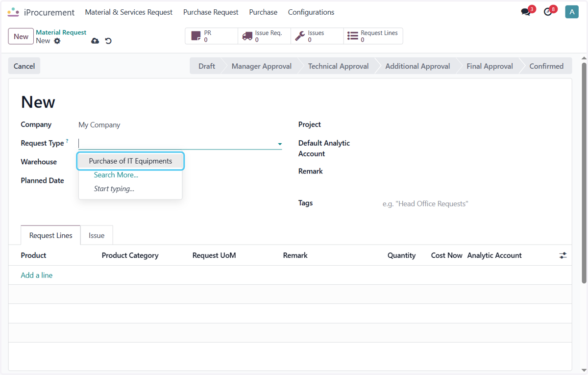The image size is (588, 375).
Task: Expand the Request Type dropdown arrow
Action: coord(280,144)
